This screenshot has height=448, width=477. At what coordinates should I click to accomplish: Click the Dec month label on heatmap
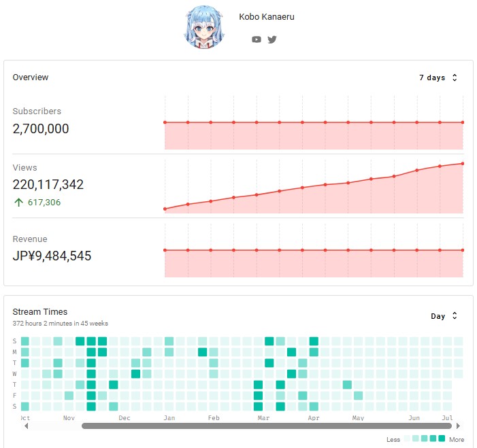125,418
